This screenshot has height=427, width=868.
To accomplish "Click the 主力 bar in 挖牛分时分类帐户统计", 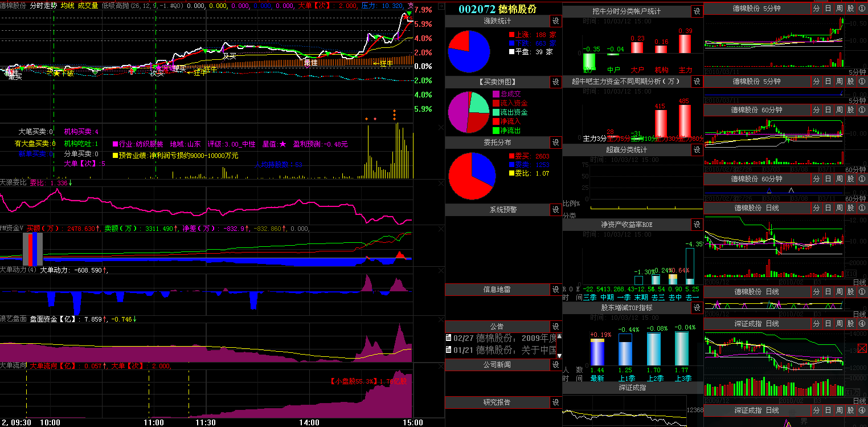I will pos(686,44).
